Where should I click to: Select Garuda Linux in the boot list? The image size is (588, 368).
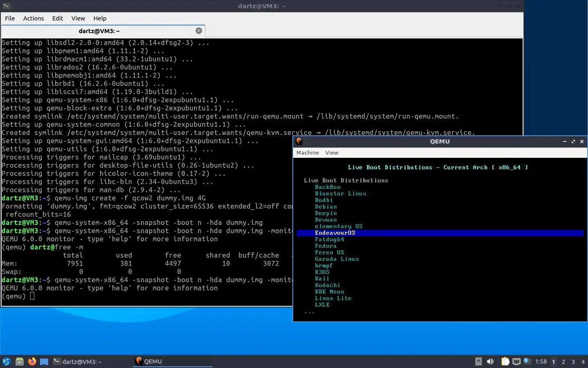pos(337,259)
